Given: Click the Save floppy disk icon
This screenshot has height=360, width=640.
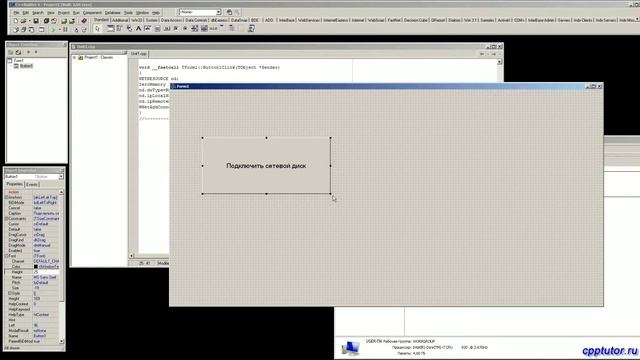Looking at the screenshot, I should pyautogui.click(x=36, y=20).
